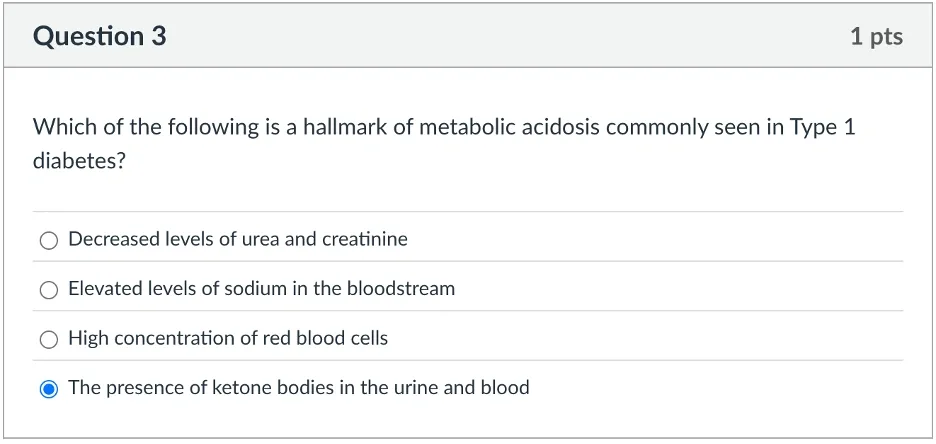Click the "1 pts" points label

click(876, 37)
